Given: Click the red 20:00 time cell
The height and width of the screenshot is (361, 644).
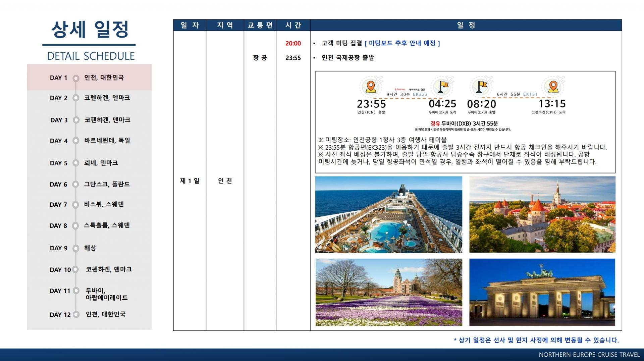Looking at the screenshot, I should pyautogui.click(x=293, y=43).
